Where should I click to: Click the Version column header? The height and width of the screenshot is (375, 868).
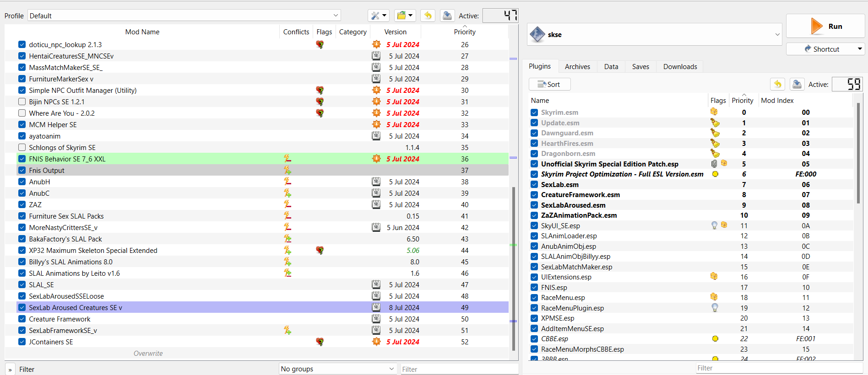(x=396, y=32)
